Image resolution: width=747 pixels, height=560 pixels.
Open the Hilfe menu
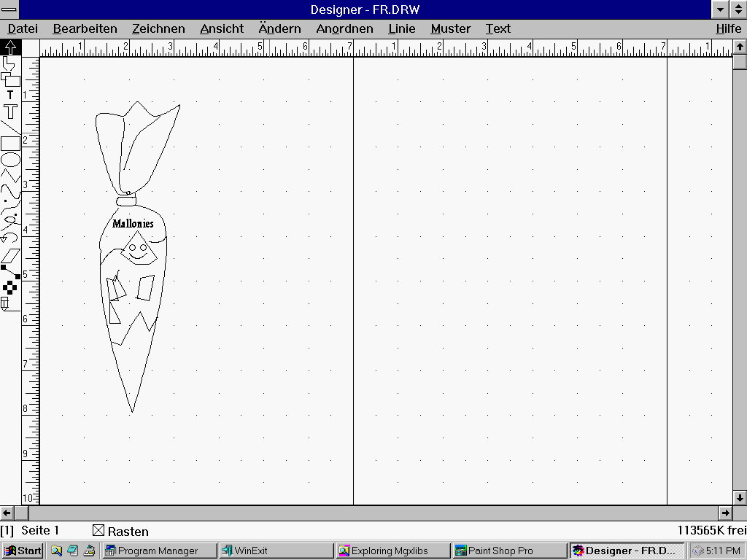tap(729, 28)
